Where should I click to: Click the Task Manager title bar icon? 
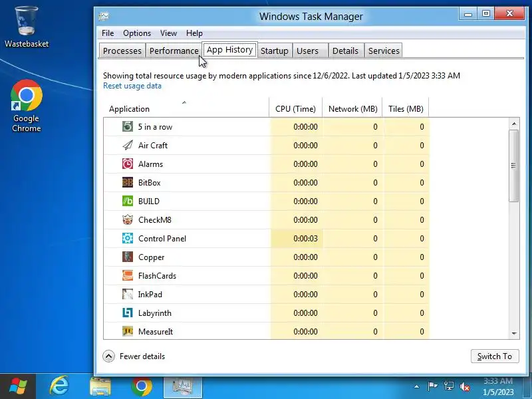pos(104,16)
